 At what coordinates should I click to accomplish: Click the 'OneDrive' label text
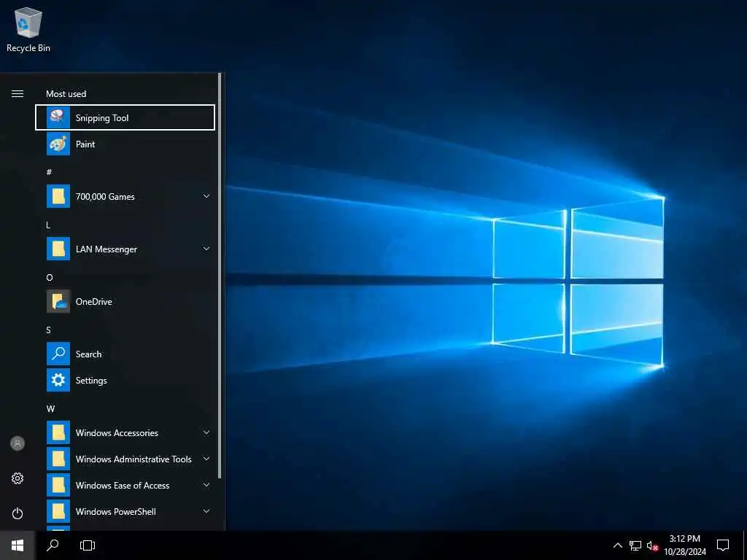pos(94,301)
